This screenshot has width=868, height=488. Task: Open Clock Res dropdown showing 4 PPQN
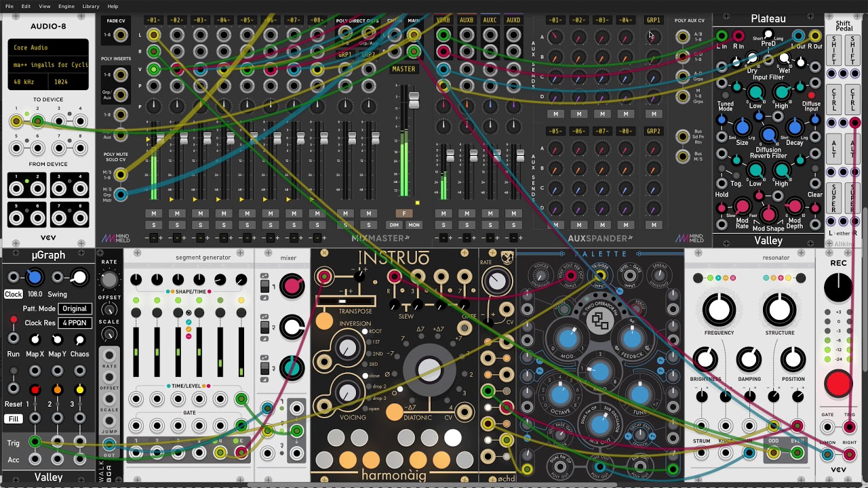(75, 323)
